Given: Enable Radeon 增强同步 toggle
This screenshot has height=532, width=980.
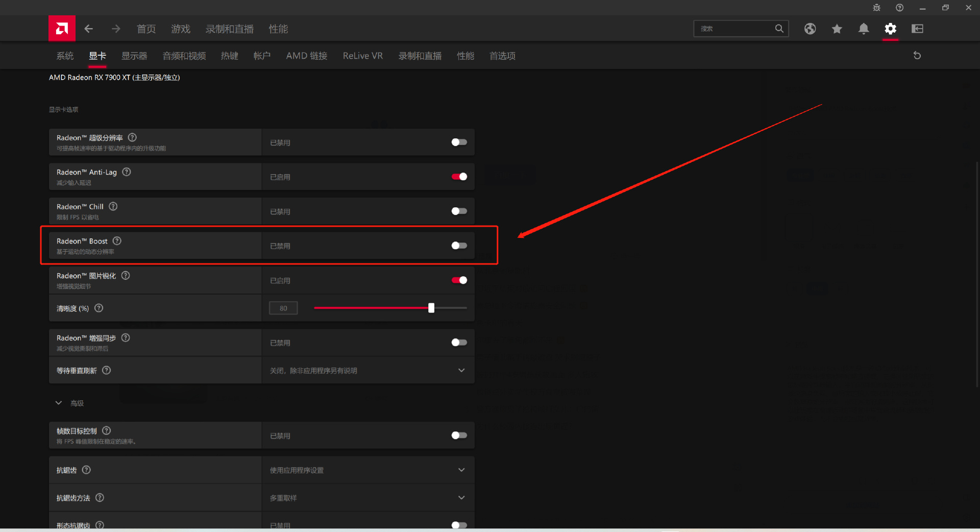Looking at the screenshot, I should click(459, 343).
